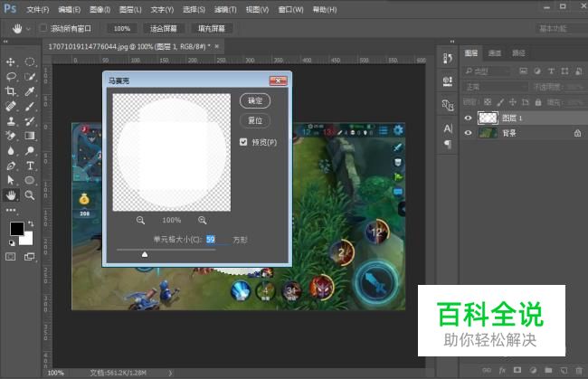588x379 pixels.
Task: Select the Healing Brush tool
Action: point(11,106)
